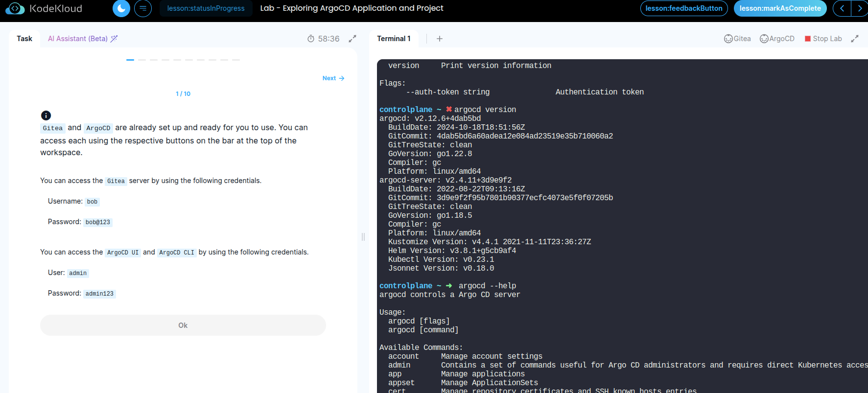Click the ArgoCD user value admin
The width and height of the screenshot is (868, 393).
(78, 273)
